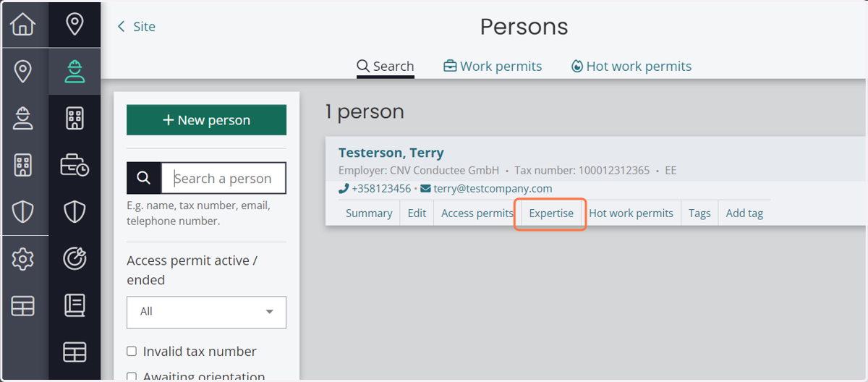Email terry@testcompany.com
Screen dimensions: 868x382
[486, 189]
